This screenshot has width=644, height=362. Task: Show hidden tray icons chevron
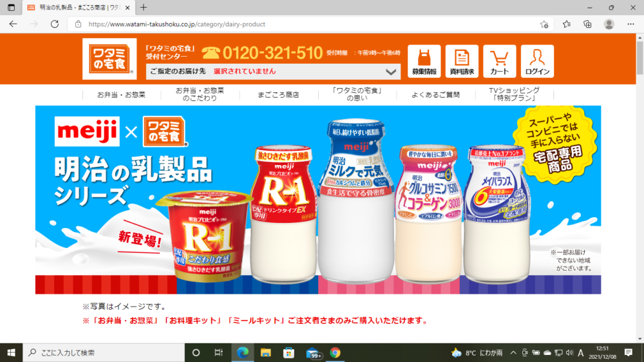point(513,352)
